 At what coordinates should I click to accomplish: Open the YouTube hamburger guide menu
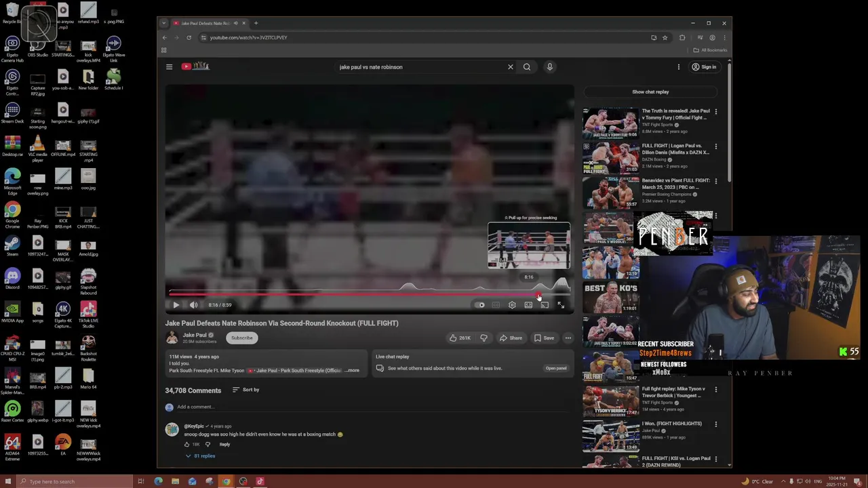[x=170, y=67]
